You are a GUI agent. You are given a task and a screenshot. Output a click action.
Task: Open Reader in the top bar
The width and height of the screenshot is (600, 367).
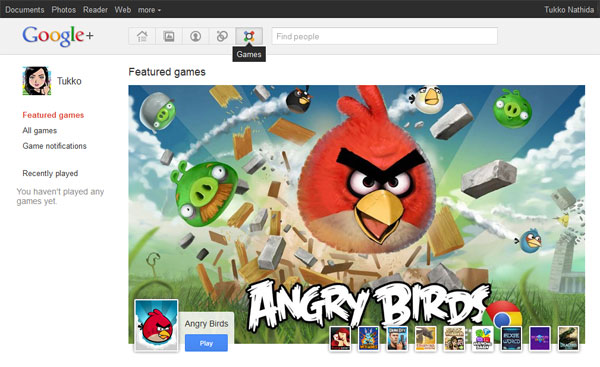95,10
